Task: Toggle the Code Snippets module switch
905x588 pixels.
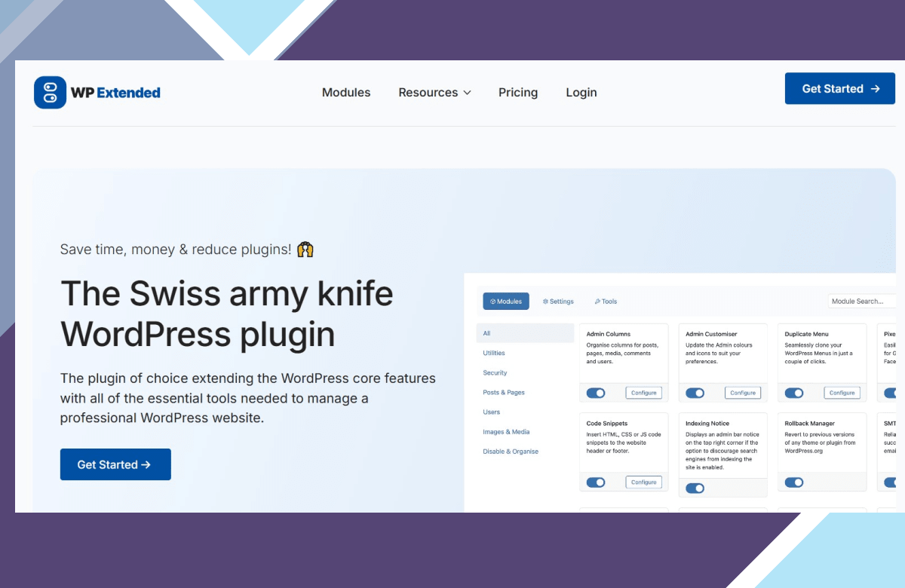Action: click(596, 482)
